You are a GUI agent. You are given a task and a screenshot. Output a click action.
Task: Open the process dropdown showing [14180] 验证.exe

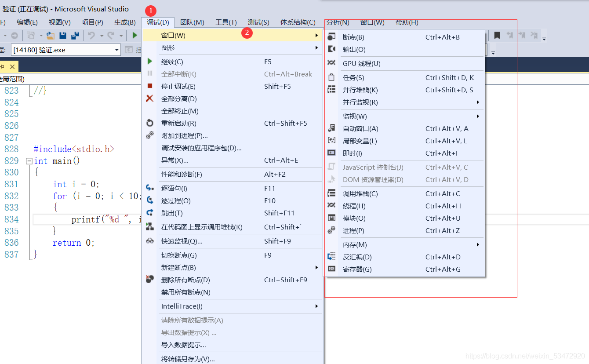tap(65, 50)
